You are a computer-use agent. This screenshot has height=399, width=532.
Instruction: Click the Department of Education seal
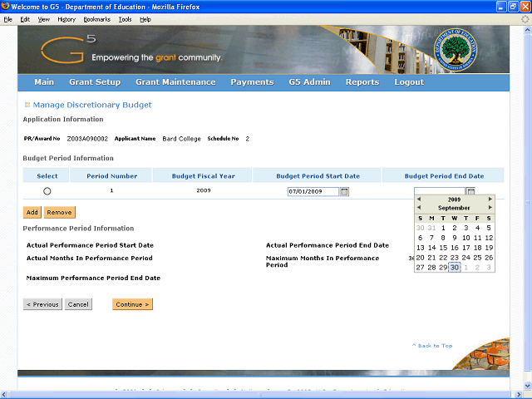tap(455, 50)
